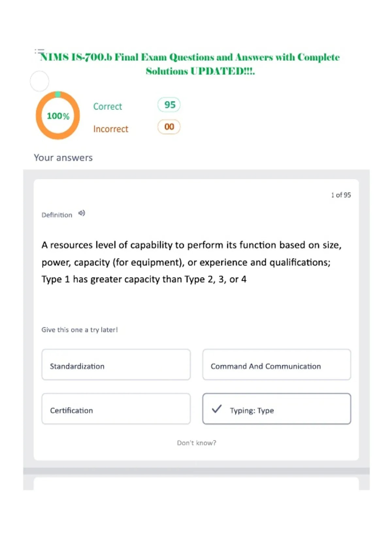Viewport: 392px width, 556px height.
Task: Click the resource capability definition text
Action: point(191,262)
